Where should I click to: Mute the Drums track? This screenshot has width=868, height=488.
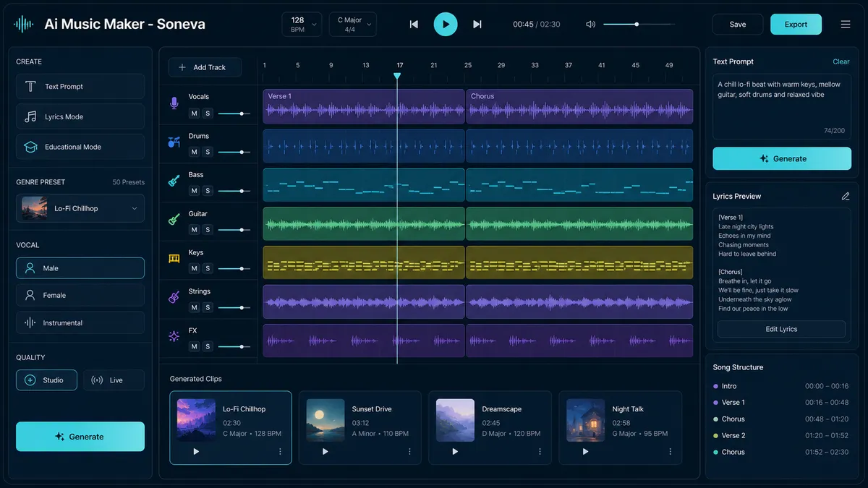[194, 152]
